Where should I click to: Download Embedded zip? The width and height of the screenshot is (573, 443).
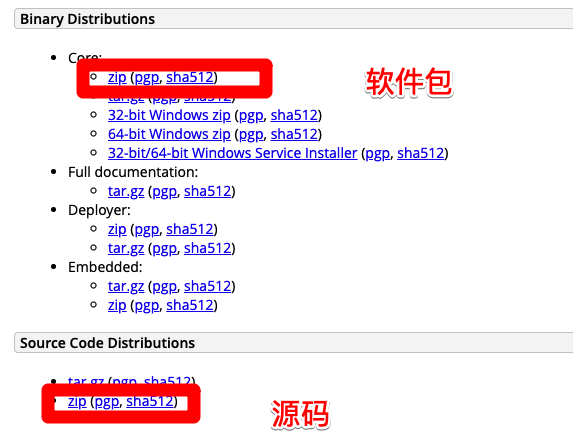(x=117, y=306)
